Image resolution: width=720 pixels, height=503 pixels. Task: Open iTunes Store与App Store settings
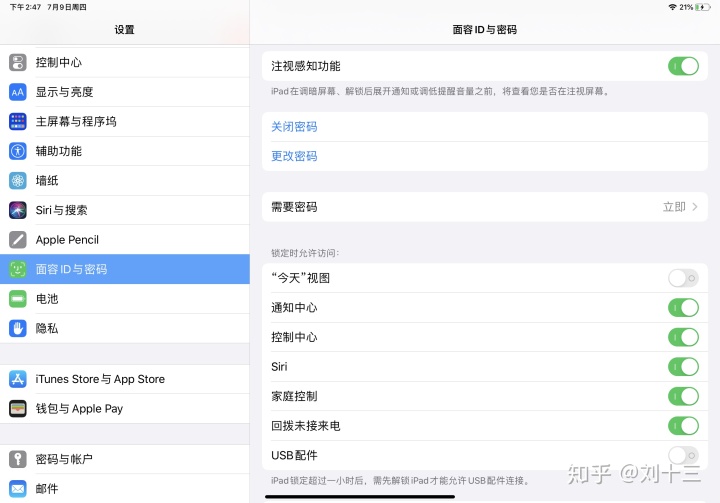coord(125,379)
